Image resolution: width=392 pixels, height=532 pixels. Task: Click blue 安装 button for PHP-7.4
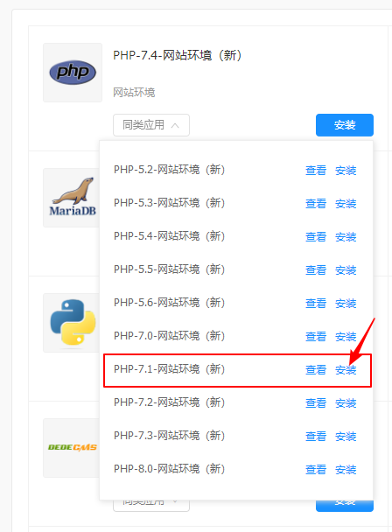[x=345, y=125]
